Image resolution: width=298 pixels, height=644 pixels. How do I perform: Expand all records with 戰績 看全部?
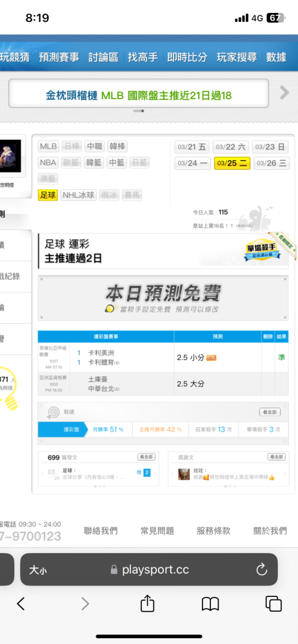click(270, 412)
